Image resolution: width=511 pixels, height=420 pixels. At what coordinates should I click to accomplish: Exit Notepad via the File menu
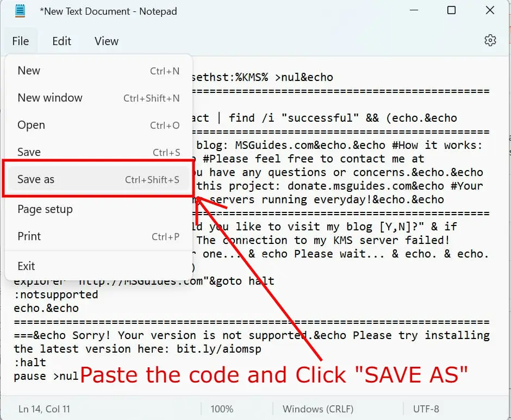[26, 266]
